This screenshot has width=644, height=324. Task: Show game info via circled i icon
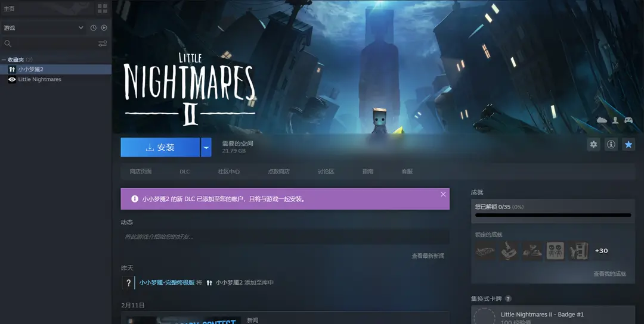pos(611,144)
